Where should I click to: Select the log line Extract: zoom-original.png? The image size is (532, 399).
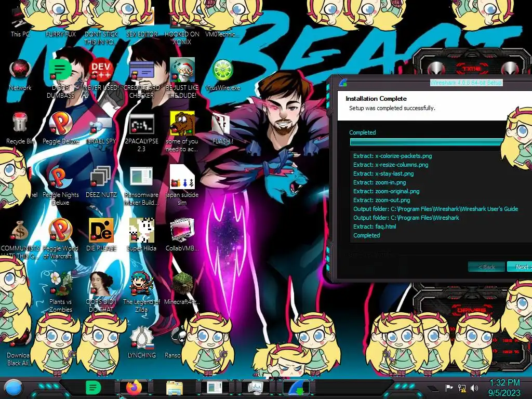pos(386,191)
